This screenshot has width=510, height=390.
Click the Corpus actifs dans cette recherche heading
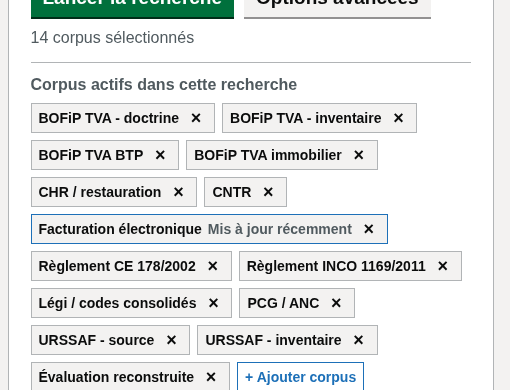pyautogui.click(x=164, y=84)
